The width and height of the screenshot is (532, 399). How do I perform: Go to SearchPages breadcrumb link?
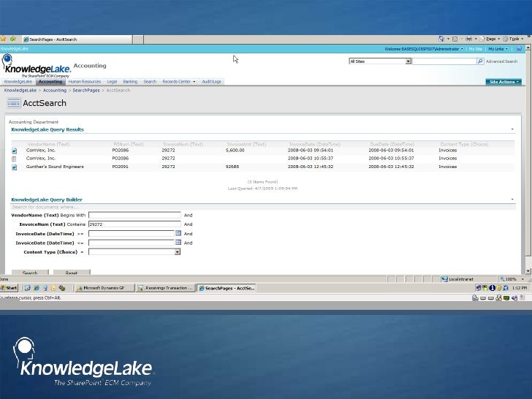(x=86, y=91)
